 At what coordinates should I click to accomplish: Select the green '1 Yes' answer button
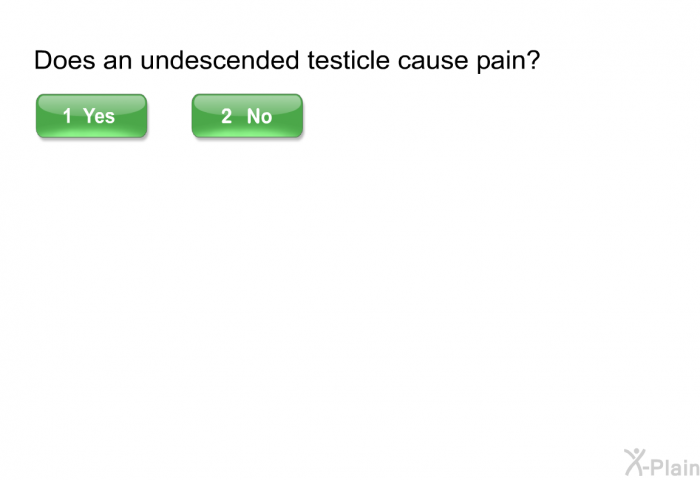92,116
